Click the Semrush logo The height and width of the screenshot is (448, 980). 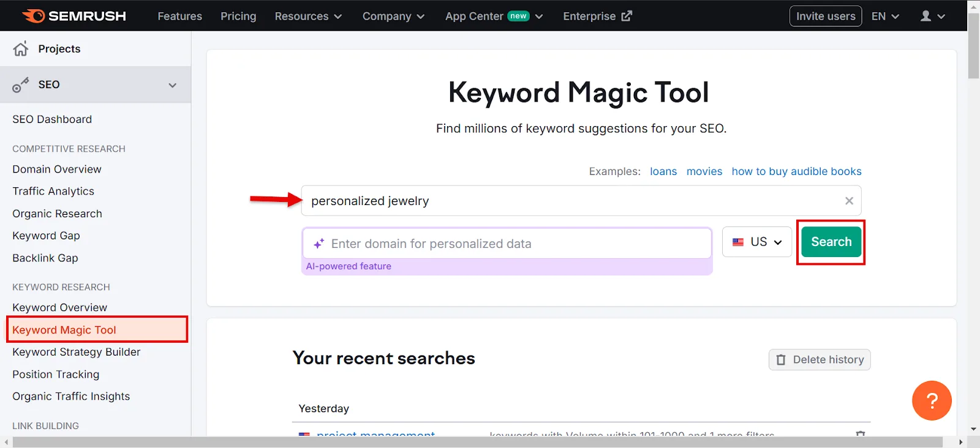coord(73,16)
